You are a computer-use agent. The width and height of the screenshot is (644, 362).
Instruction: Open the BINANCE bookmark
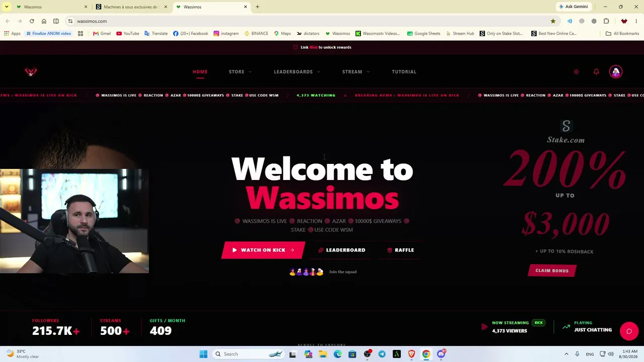pos(257,34)
